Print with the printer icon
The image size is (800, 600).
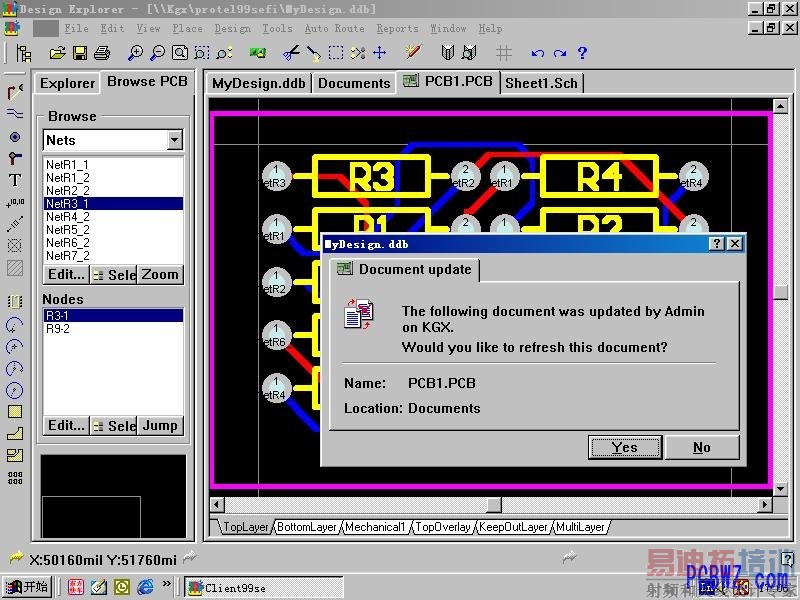(101, 53)
